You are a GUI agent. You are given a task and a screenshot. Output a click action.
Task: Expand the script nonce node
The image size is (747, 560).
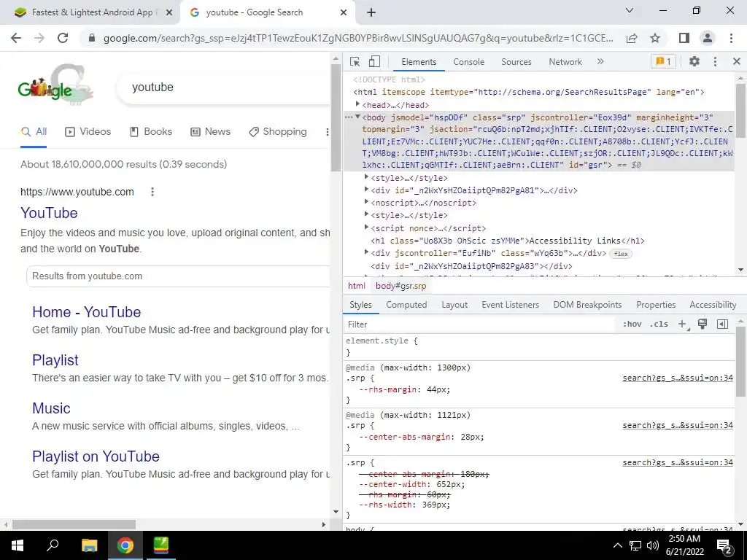pos(366,227)
